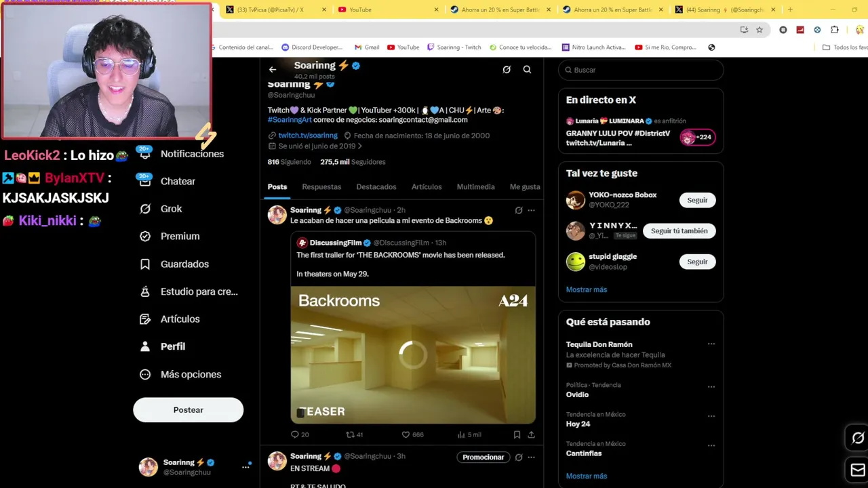Viewport: 868px width, 488px height.
Task: Open the #SoaringArt hashtag link
Action: coord(290,120)
